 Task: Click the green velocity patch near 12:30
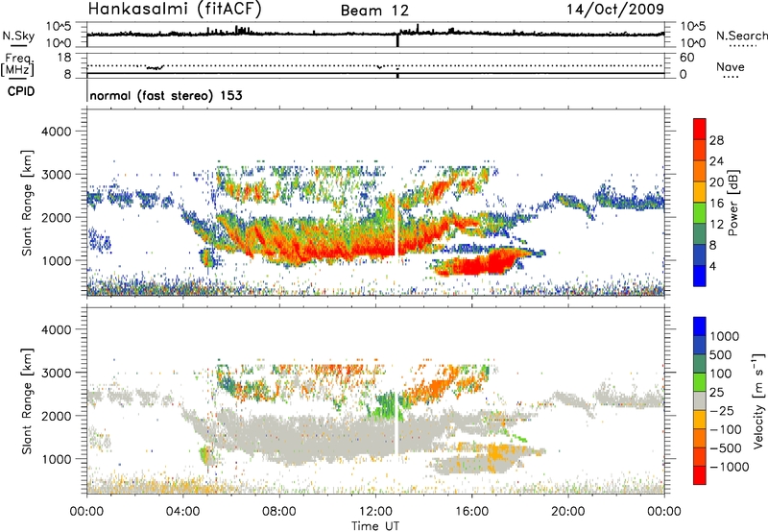(385, 405)
